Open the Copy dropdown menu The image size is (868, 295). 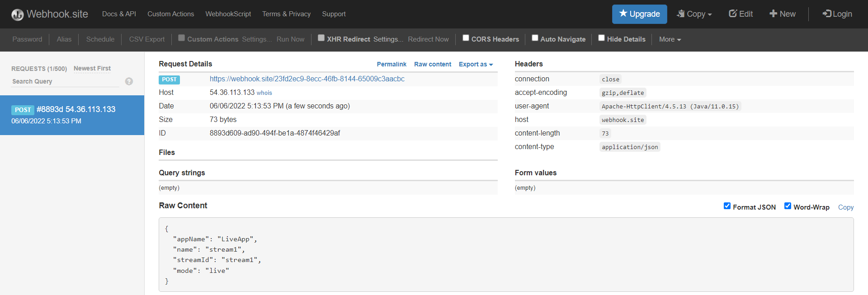pos(694,14)
